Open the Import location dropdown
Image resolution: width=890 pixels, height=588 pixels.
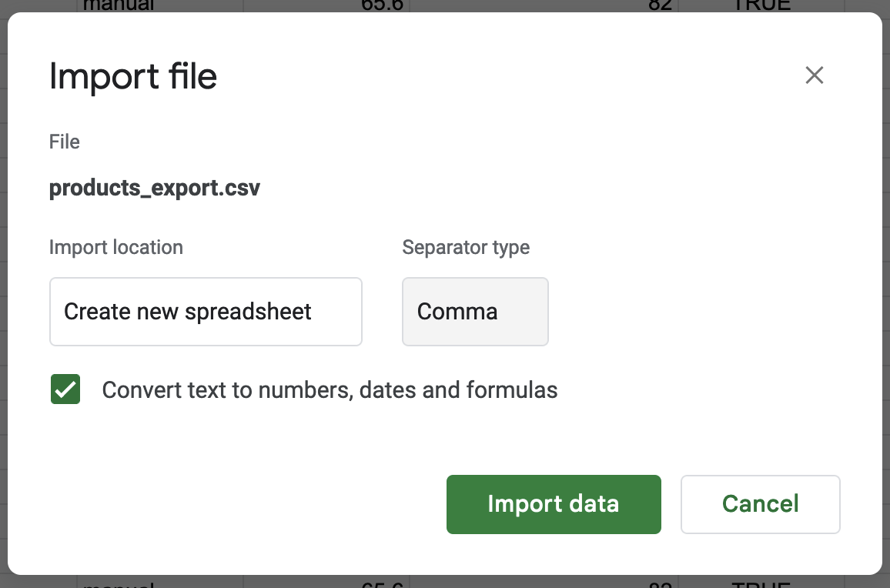(206, 312)
